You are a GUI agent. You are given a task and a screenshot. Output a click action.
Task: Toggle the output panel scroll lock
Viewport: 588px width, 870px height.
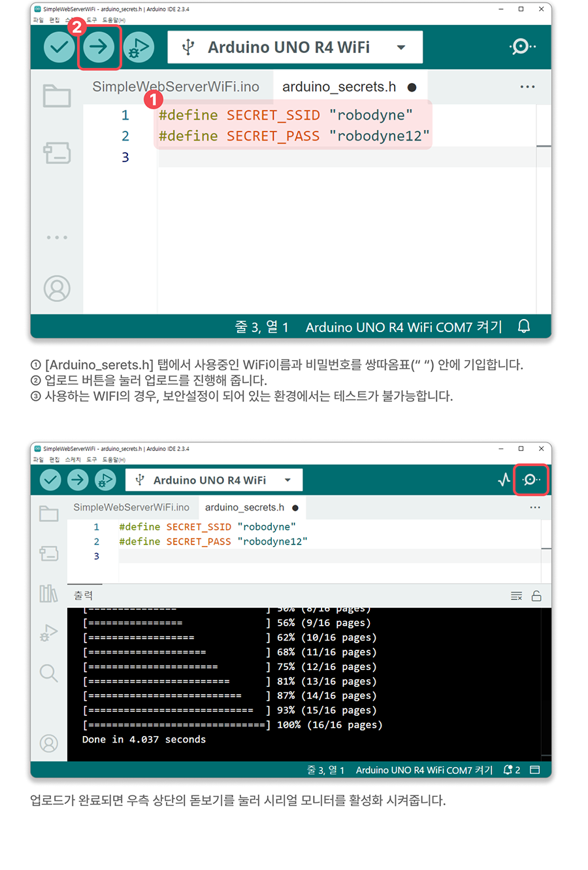tap(536, 596)
